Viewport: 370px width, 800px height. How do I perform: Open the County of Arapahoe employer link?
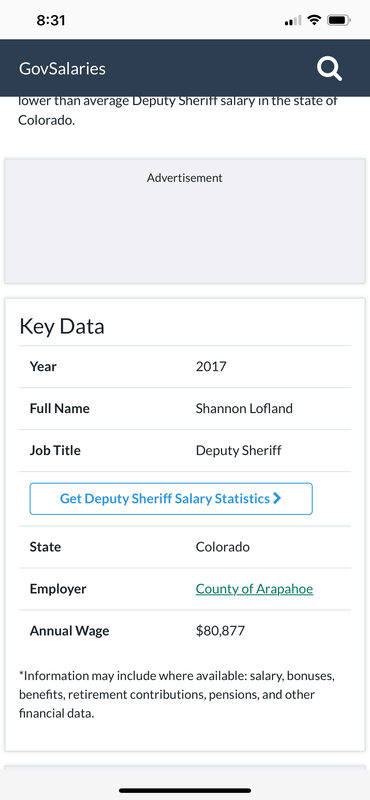click(x=254, y=589)
